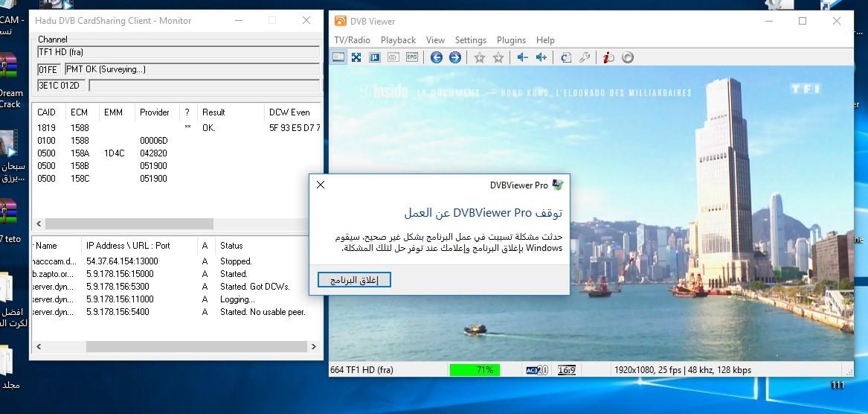Go to previous channel with blue left arrow
The width and height of the screenshot is (868, 414).
point(436,57)
